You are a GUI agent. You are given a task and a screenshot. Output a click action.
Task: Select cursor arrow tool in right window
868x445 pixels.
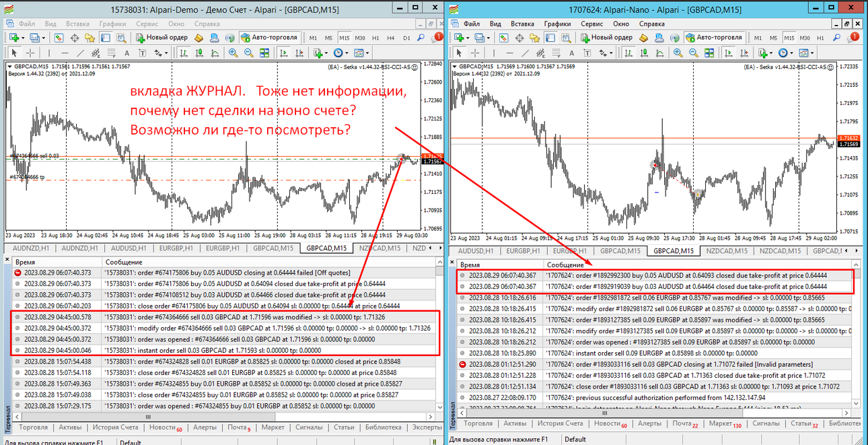click(458, 53)
